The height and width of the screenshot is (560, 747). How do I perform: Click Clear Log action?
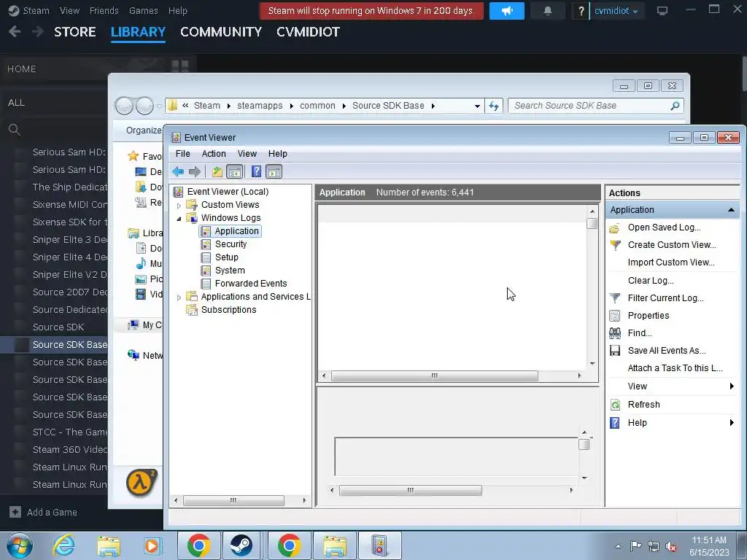pos(650,281)
